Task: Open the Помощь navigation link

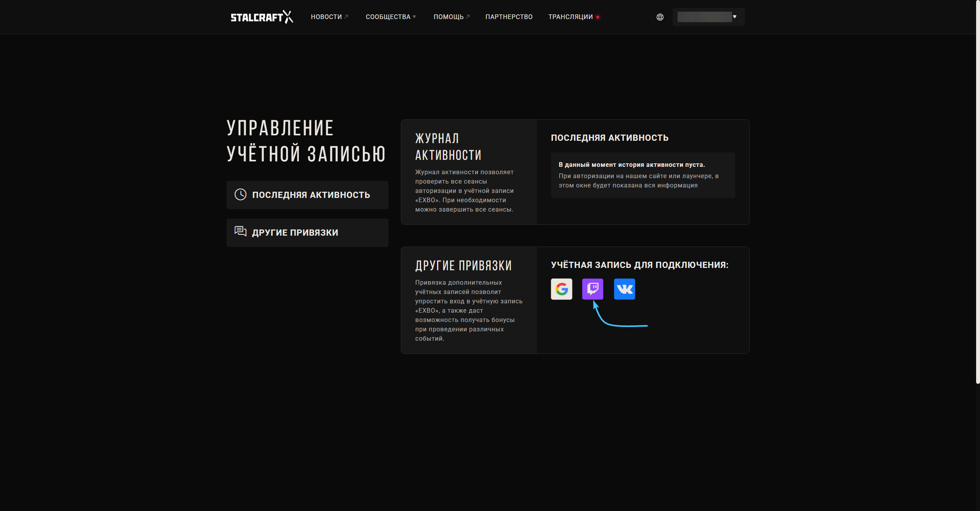Action: point(448,17)
